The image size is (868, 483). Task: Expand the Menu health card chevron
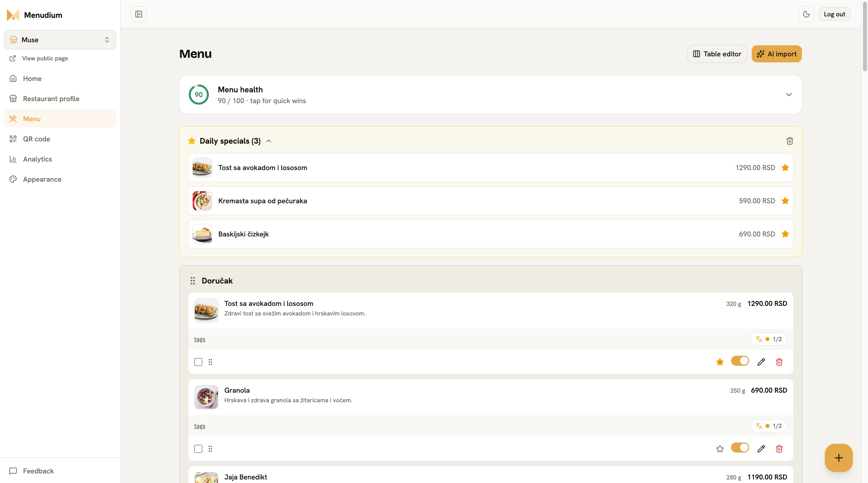789,94
